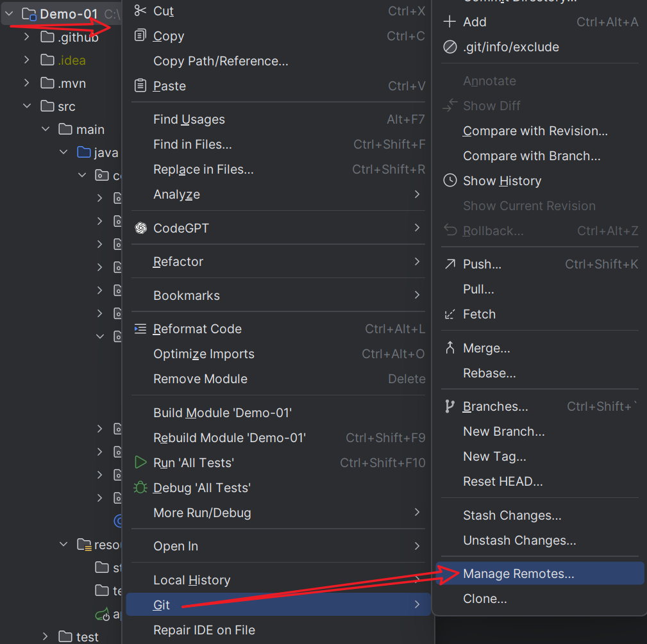Click the green Run 'All Tests' triangle icon
Viewport: 647px width, 644px height.
tap(140, 463)
